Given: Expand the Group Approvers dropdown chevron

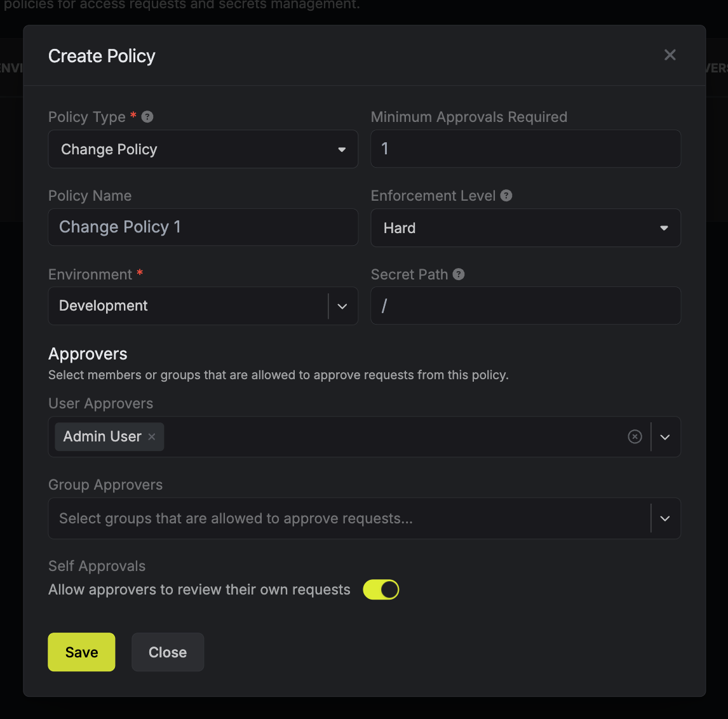Looking at the screenshot, I should pyautogui.click(x=665, y=518).
